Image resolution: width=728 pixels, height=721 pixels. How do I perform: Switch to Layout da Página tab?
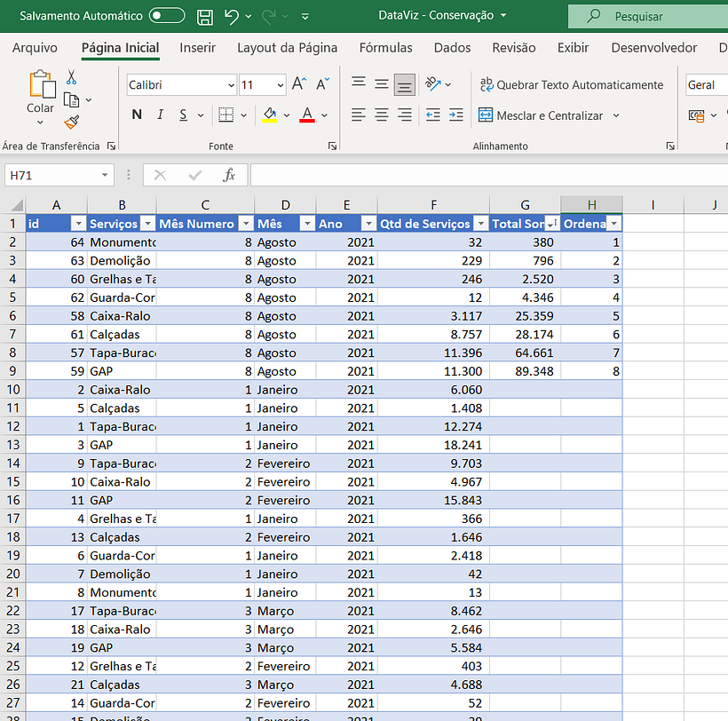[x=287, y=48]
